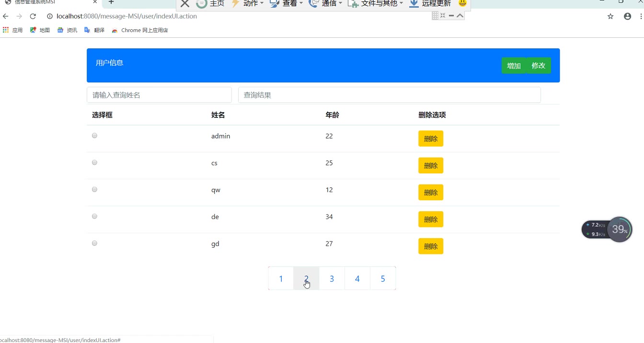This screenshot has height=343, width=644.
Task: Open the Chrome profile account icon
Action: [x=627, y=16]
